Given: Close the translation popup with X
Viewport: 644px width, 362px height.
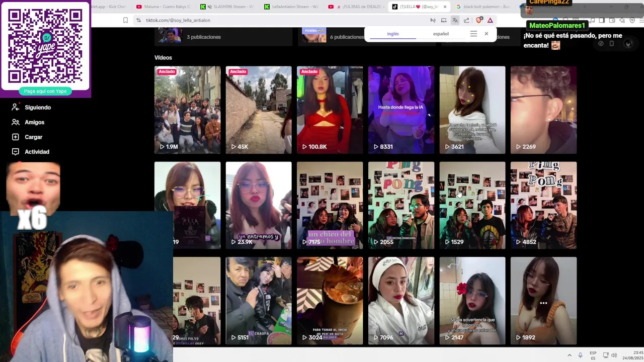Looking at the screenshot, I should pos(486,34).
